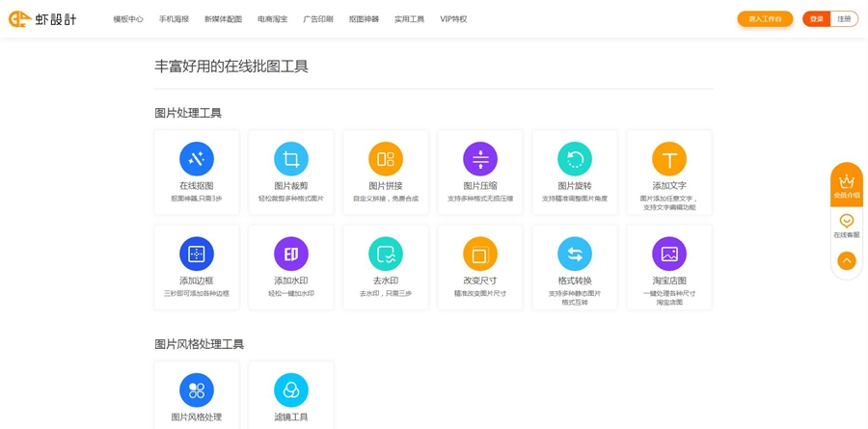Click the 图片拼接 title label
This screenshot has height=429, width=868.
pos(386,186)
